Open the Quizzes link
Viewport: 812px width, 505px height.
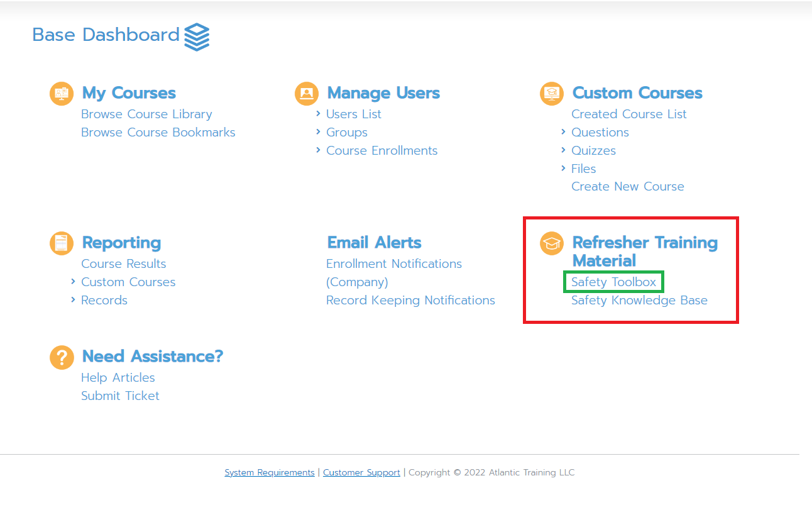pyautogui.click(x=594, y=150)
